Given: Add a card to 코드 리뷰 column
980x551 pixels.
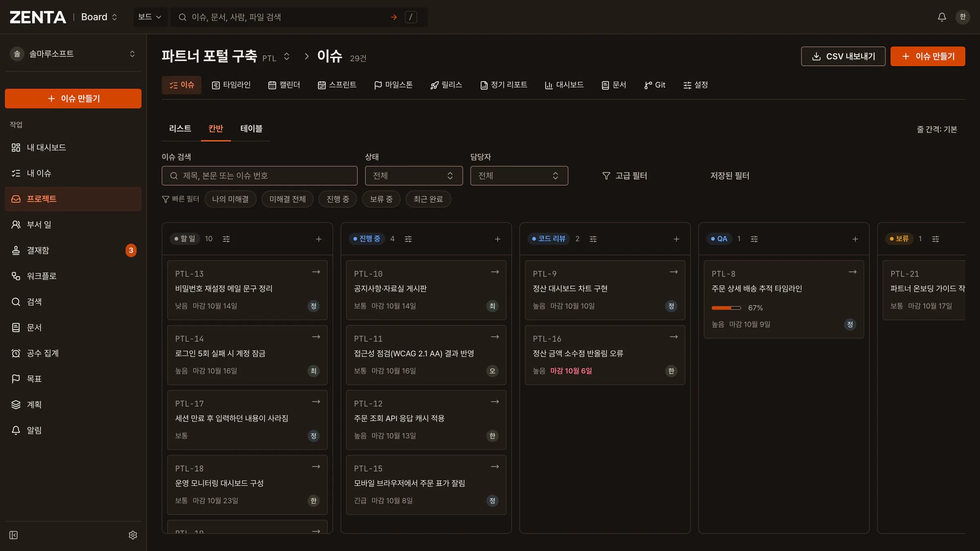Looking at the screenshot, I should pyautogui.click(x=677, y=239).
